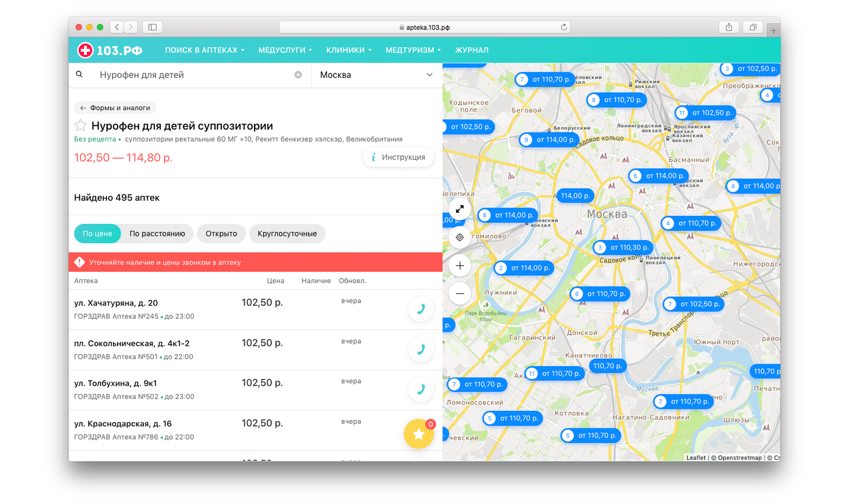The height and width of the screenshot is (504, 849).
Task: Go forward in Safari browser
Action: click(x=130, y=27)
